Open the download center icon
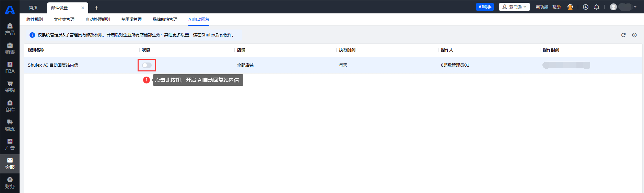644x193 pixels. tap(586, 7)
